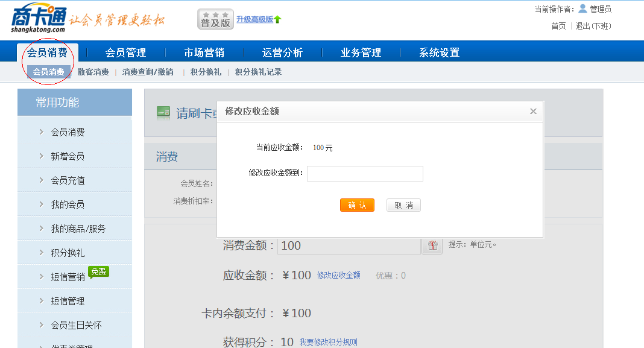Open the 会员管理 main menu
The image size is (644, 348).
pyautogui.click(x=125, y=52)
